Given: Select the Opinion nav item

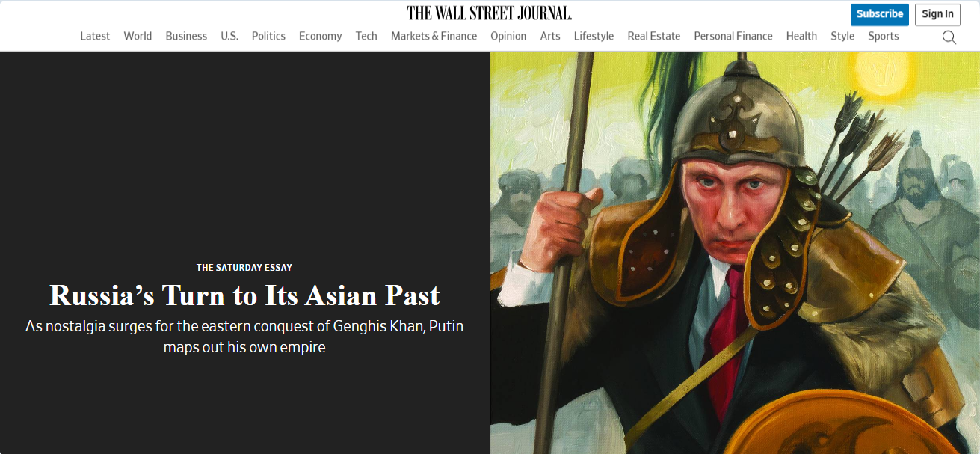Looking at the screenshot, I should tap(508, 36).
